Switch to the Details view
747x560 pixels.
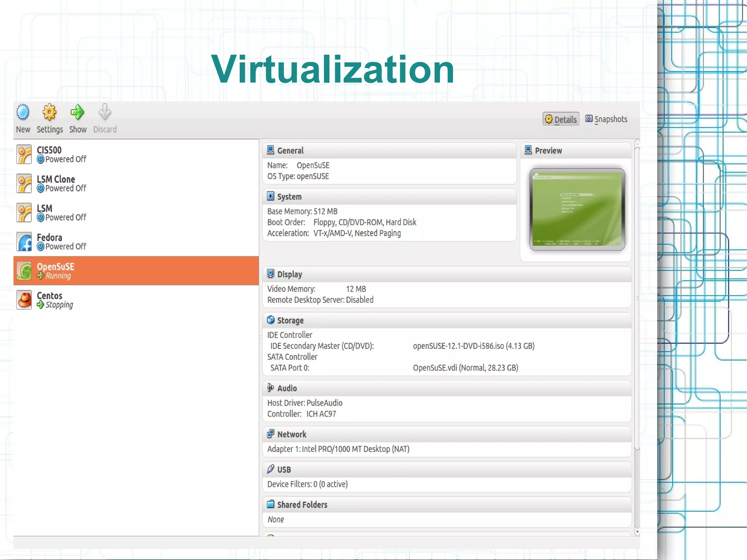561,119
